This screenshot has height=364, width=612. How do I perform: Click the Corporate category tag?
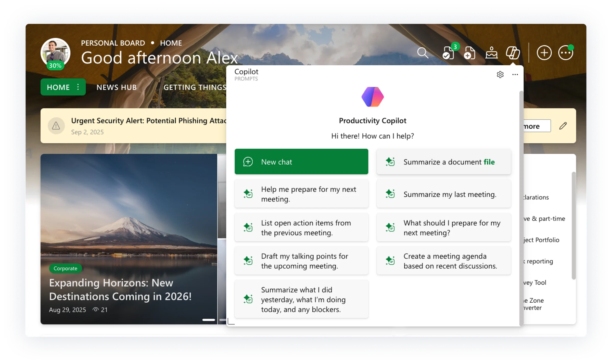65,268
